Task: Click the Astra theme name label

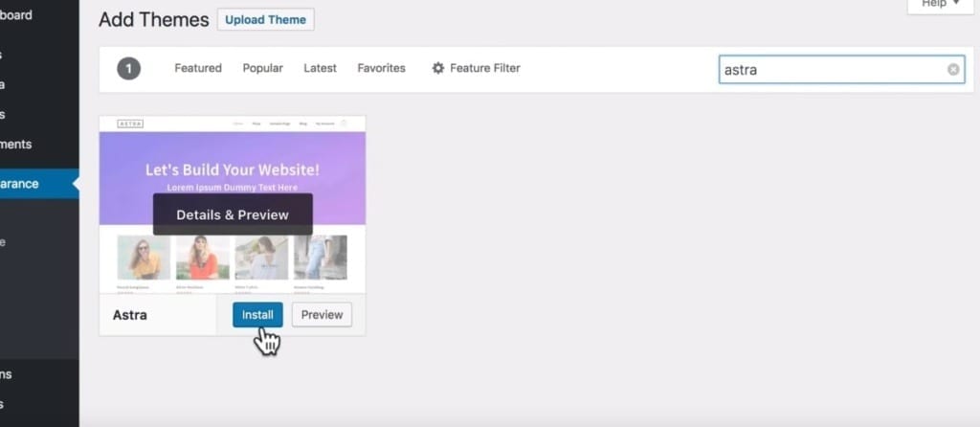Action: [130, 314]
